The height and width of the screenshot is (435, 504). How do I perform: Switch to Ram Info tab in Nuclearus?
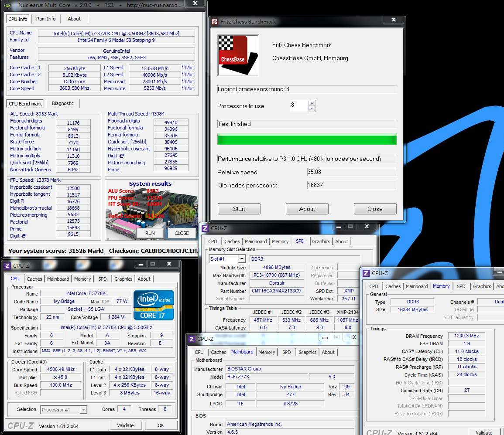pos(46,19)
